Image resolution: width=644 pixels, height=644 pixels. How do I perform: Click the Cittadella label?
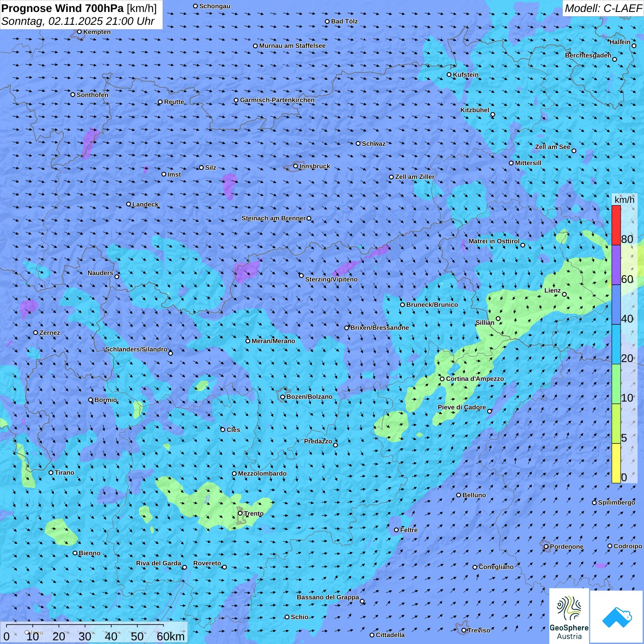pos(391,635)
